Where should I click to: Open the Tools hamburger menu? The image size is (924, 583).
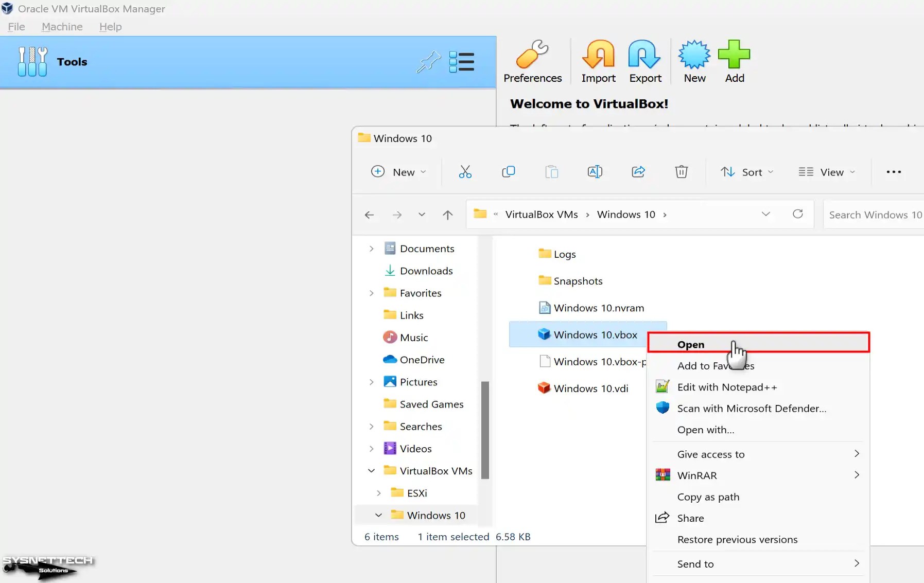point(461,61)
